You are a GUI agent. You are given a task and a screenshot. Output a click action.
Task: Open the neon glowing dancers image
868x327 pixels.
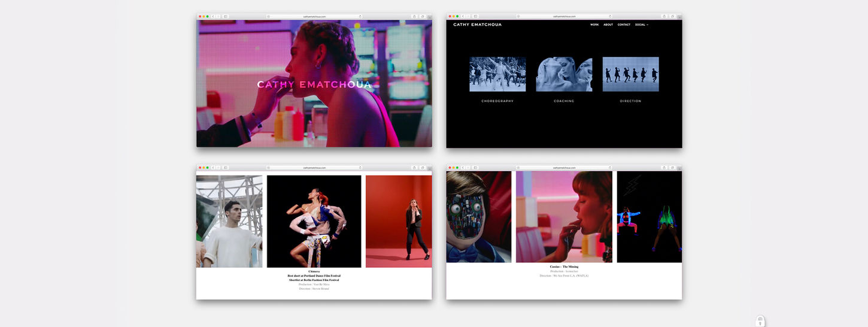(x=650, y=217)
